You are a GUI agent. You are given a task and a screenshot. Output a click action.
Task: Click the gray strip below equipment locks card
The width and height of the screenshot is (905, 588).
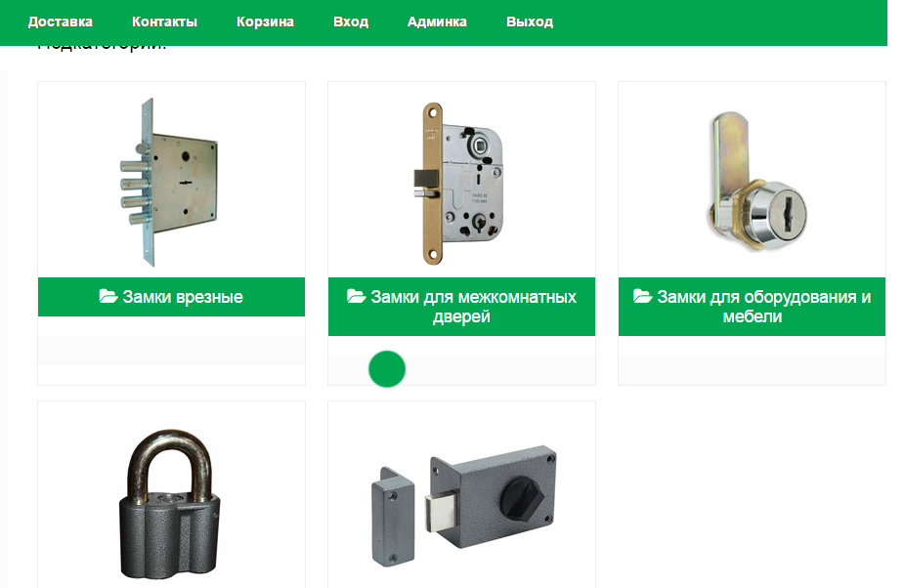(x=753, y=367)
